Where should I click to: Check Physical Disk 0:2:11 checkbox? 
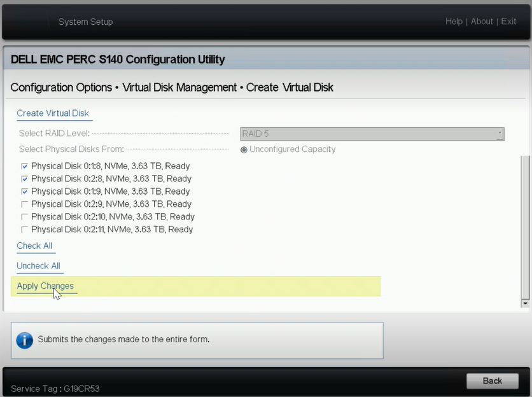click(24, 230)
